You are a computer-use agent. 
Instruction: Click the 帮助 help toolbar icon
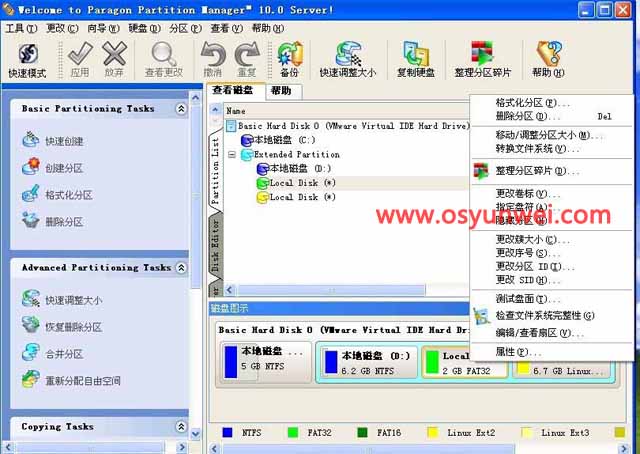coord(549,54)
